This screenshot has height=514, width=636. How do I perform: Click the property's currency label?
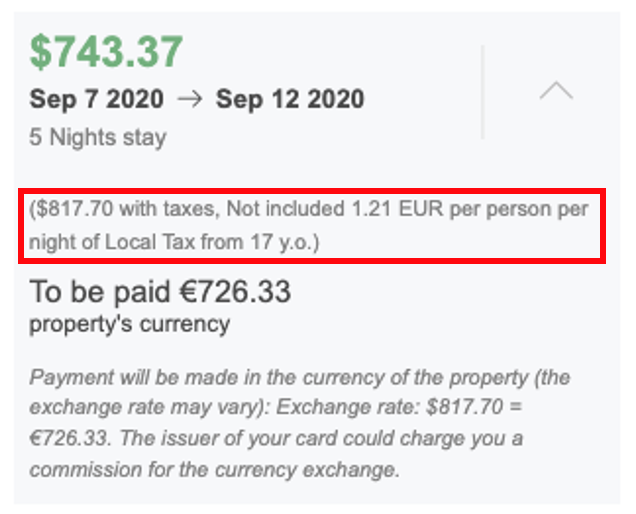(130, 324)
